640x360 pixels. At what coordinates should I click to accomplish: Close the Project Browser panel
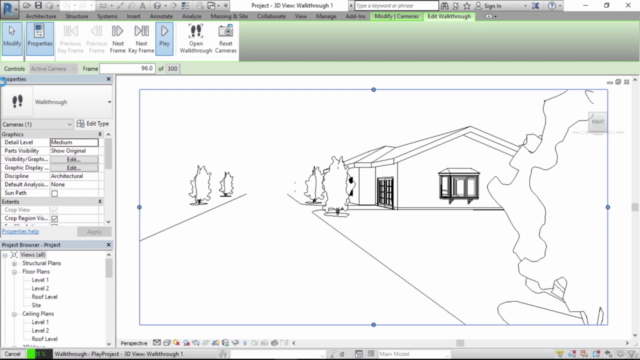tap(109, 245)
